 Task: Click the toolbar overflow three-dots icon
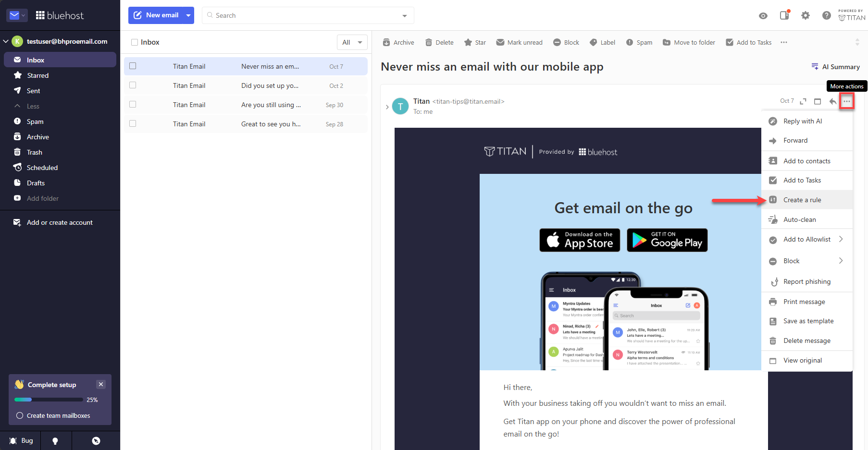tap(784, 42)
